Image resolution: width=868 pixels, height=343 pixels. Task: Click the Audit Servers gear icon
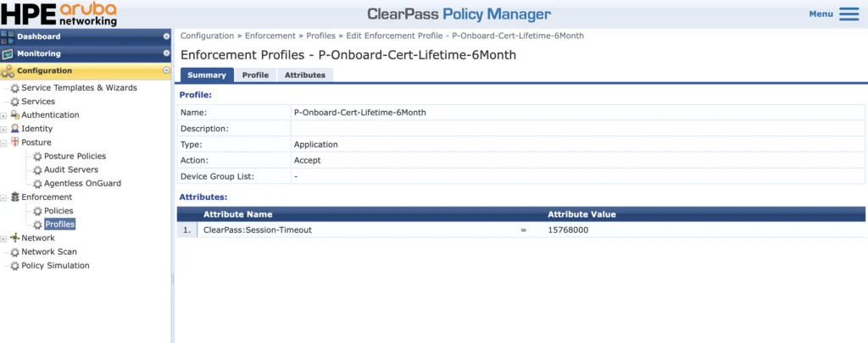(37, 170)
